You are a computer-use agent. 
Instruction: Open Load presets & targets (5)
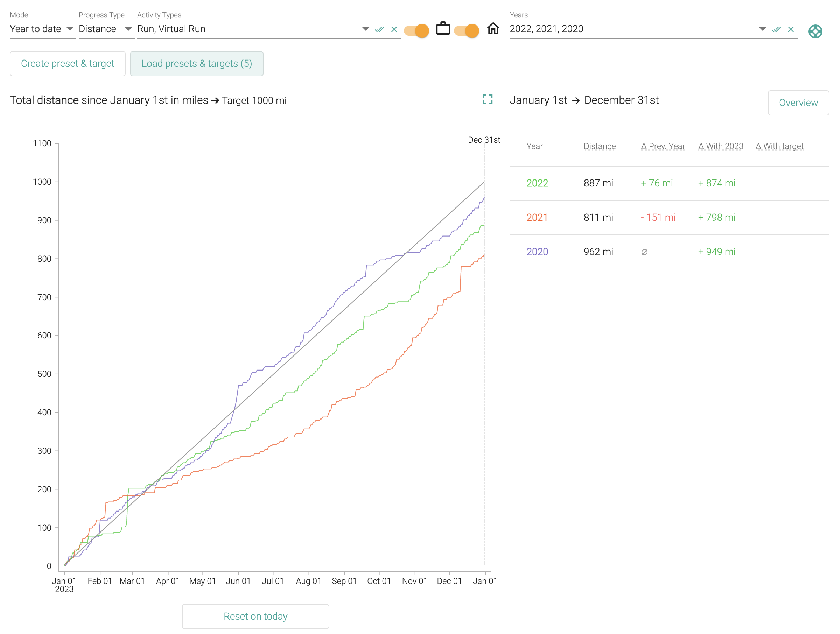pyautogui.click(x=196, y=64)
